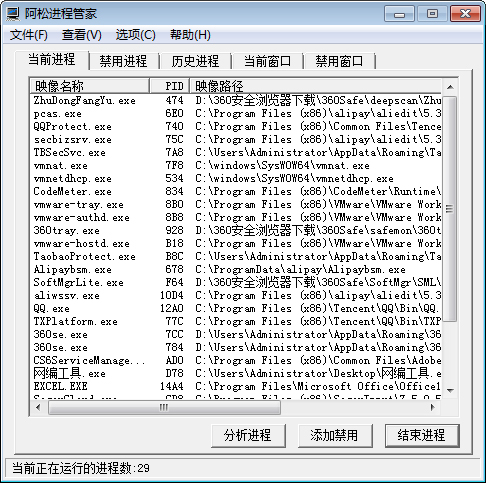This screenshot has height=483, width=486.
Task: Close the 阿松进程管家 window
Action: (465, 14)
